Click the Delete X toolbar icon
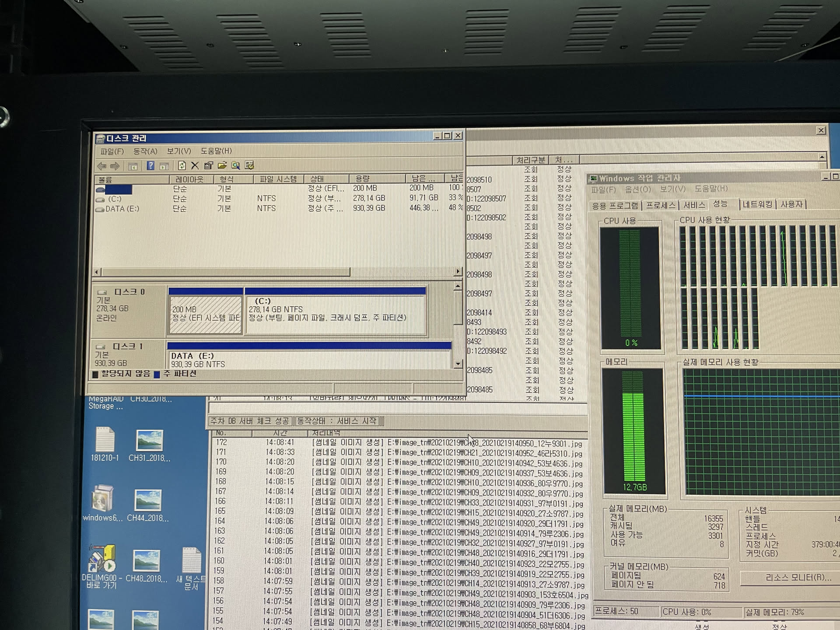840x630 pixels. click(x=195, y=165)
